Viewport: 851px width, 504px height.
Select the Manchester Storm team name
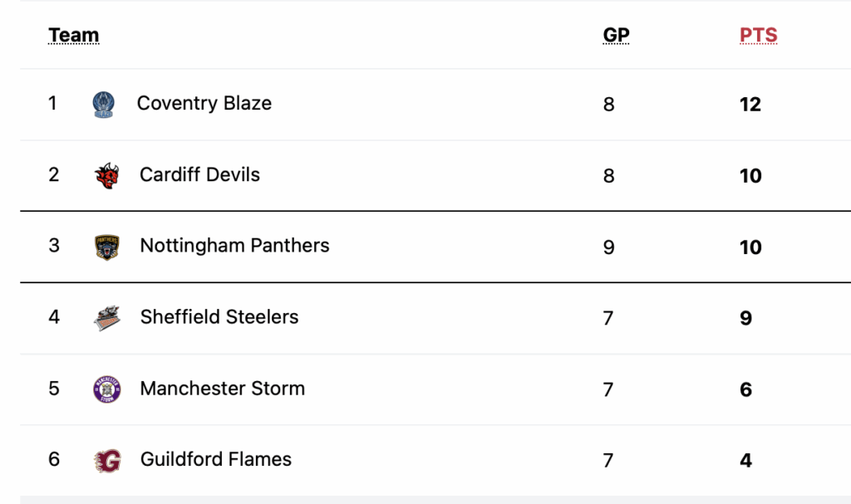tap(223, 389)
